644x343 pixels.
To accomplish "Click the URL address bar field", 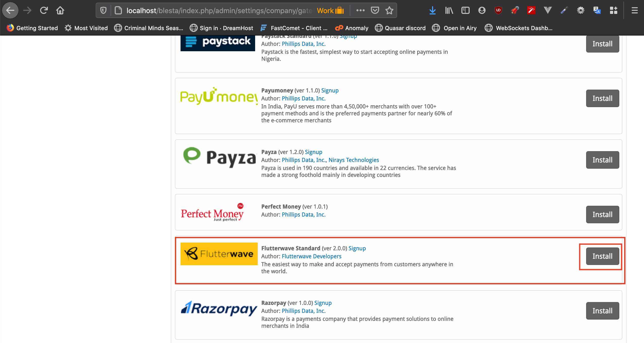I will [219, 11].
